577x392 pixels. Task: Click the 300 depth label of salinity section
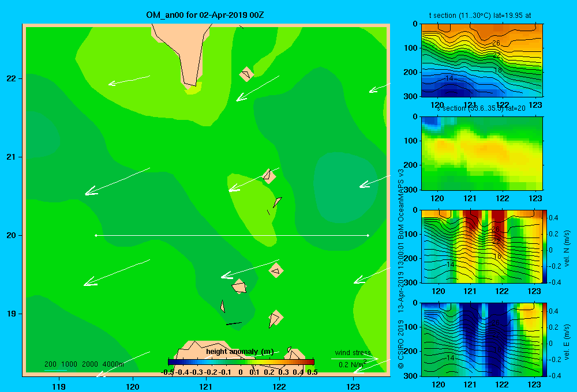(411, 190)
